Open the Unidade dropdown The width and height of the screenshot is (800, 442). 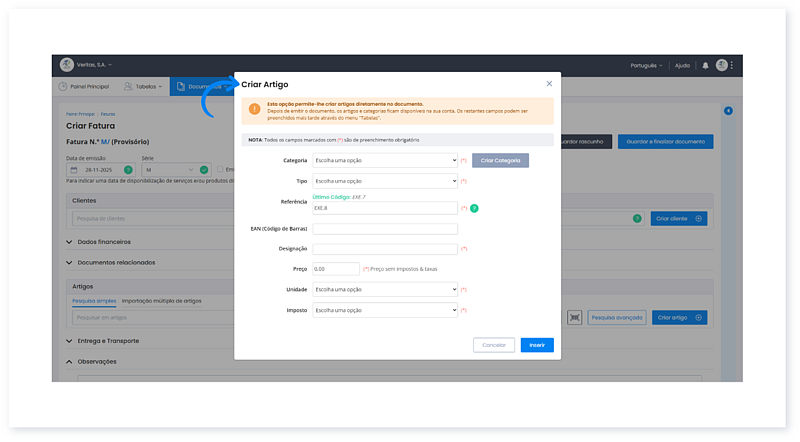(385, 289)
